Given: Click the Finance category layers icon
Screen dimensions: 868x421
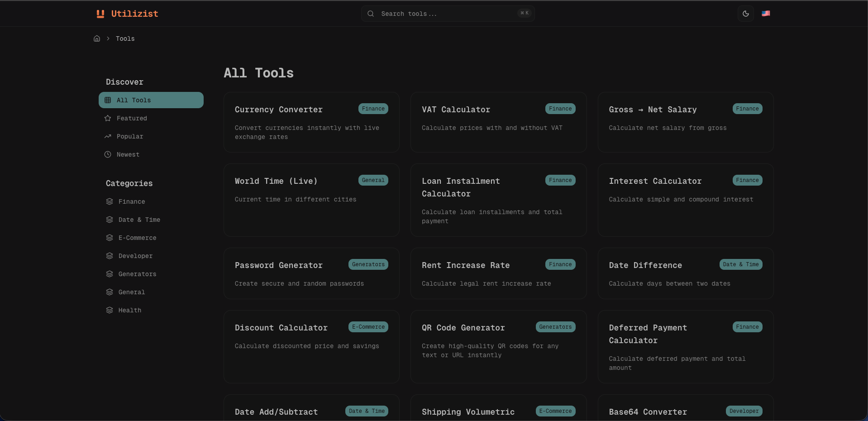Looking at the screenshot, I should tap(110, 201).
